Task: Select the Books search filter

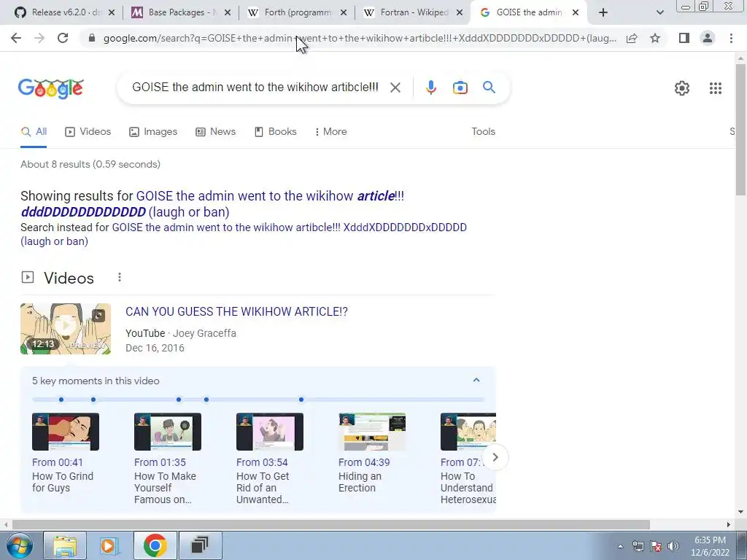Action: point(275,131)
